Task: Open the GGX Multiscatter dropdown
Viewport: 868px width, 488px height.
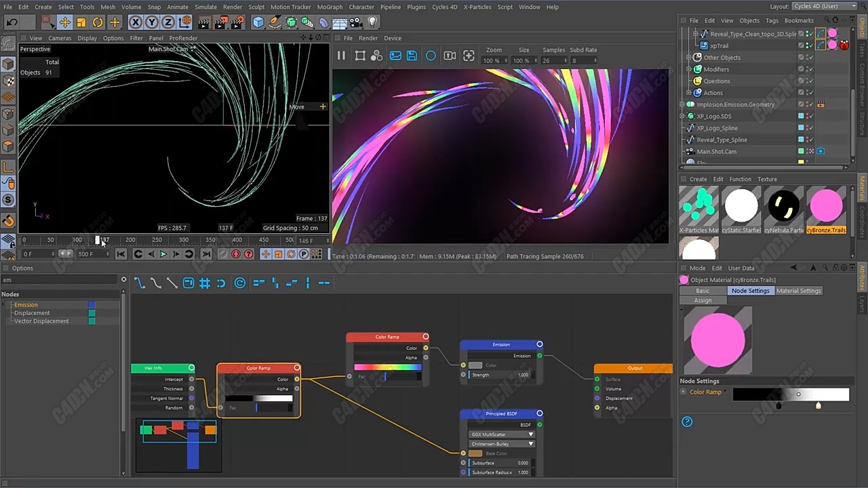Action: [x=502, y=434]
